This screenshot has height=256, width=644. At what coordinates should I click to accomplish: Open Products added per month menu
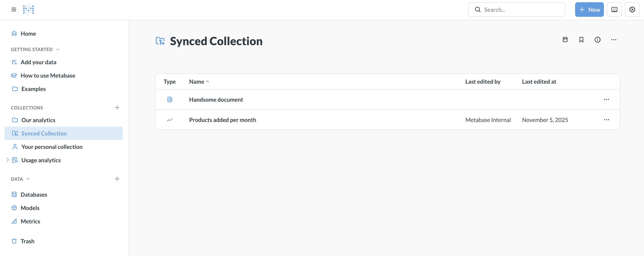point(606,120)
